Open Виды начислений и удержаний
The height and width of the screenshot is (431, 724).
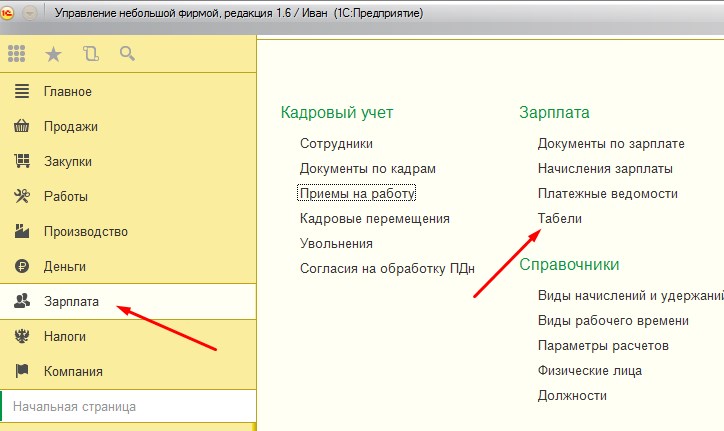630,296
